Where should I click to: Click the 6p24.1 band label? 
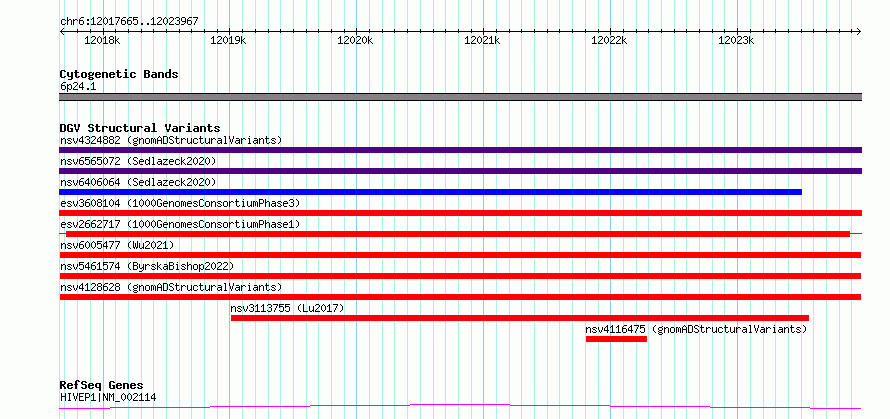77,87
